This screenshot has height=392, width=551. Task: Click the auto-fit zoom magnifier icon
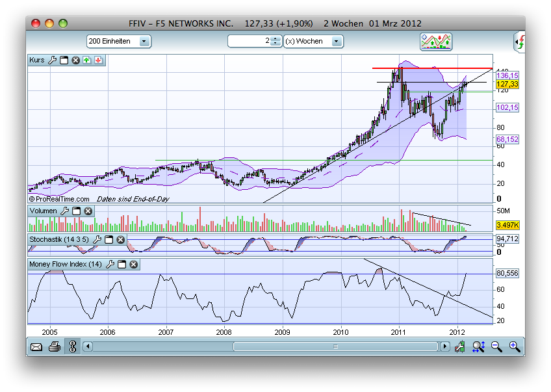[x=479, y=347]
